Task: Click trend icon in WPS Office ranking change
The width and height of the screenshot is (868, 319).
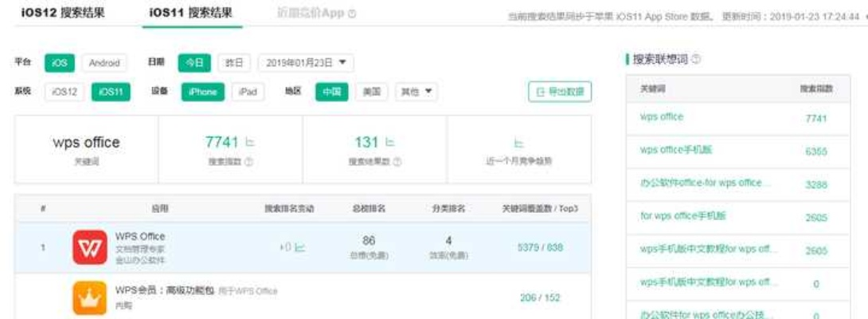Action: tap(299, 248)
